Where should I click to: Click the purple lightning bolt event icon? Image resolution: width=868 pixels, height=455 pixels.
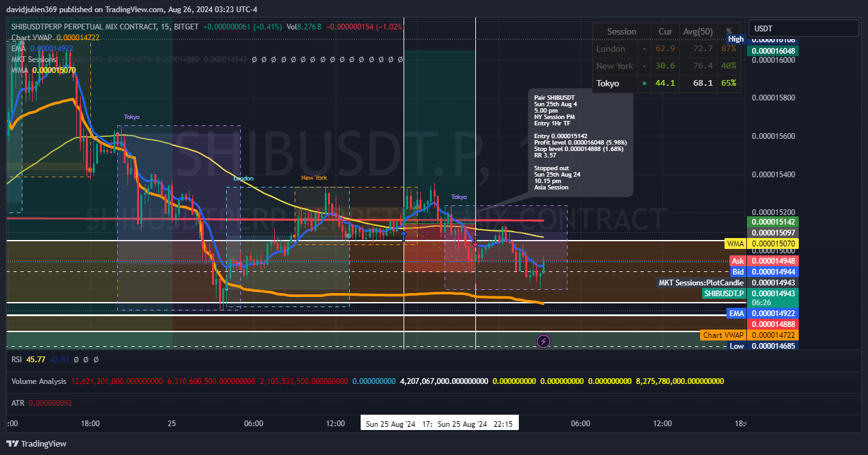click(543, 341)
